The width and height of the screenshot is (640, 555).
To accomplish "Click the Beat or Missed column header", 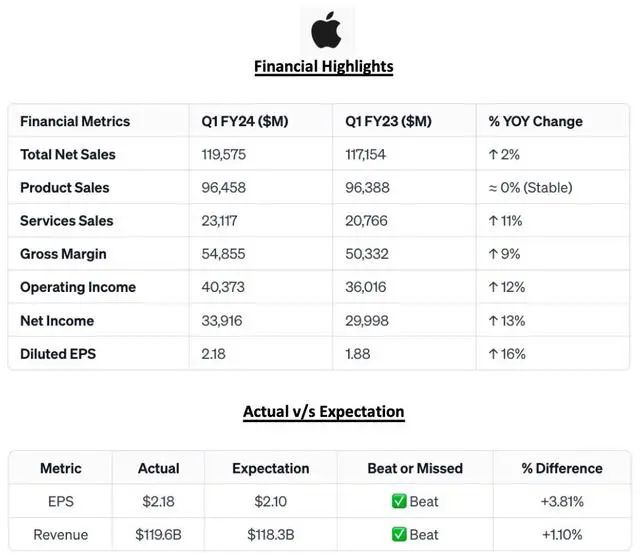I will 415,468.
